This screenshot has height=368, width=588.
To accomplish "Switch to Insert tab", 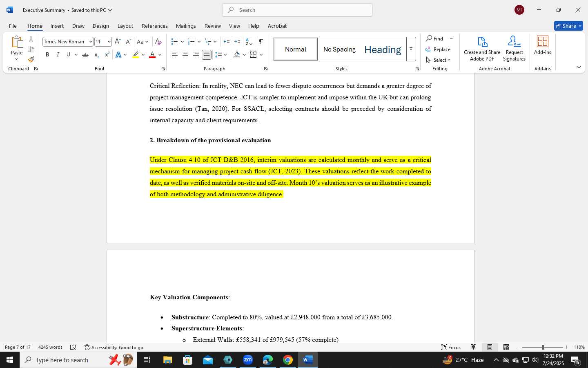I will coord(57,26).
